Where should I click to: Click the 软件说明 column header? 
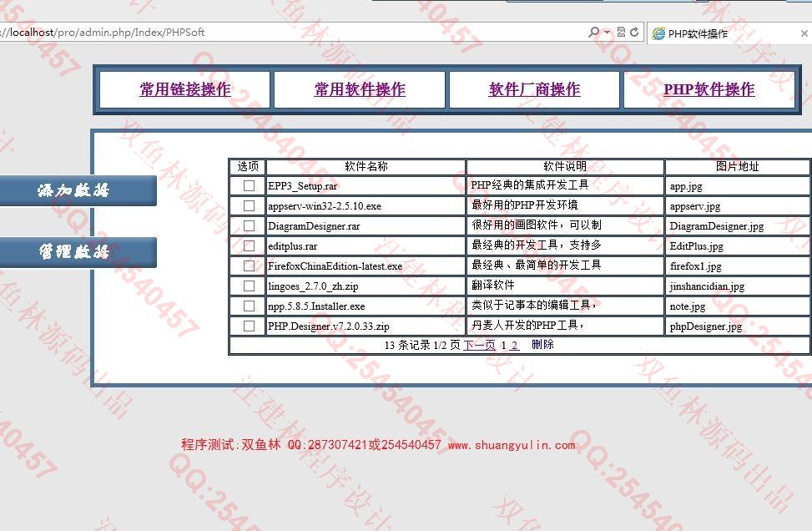coord(565,166)
